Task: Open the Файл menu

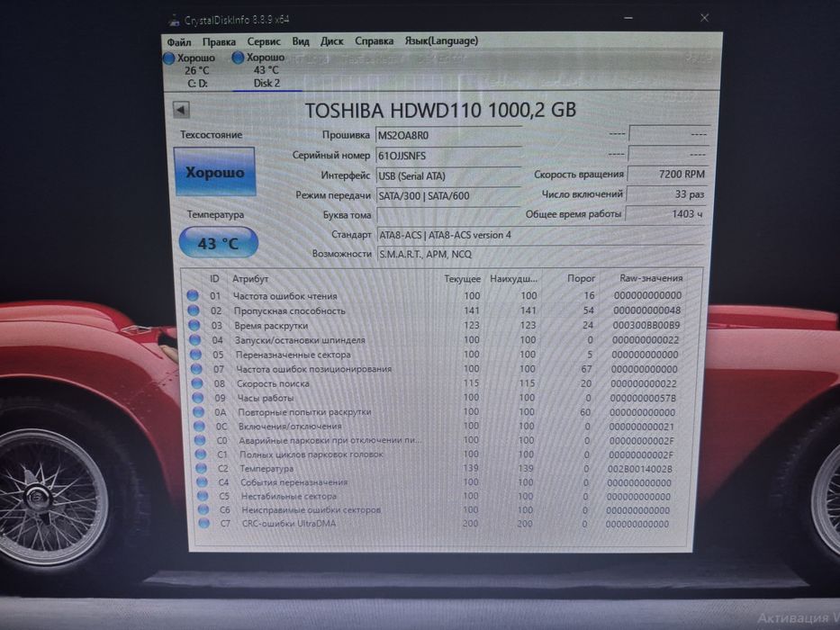Action: [x=179, y=41]
